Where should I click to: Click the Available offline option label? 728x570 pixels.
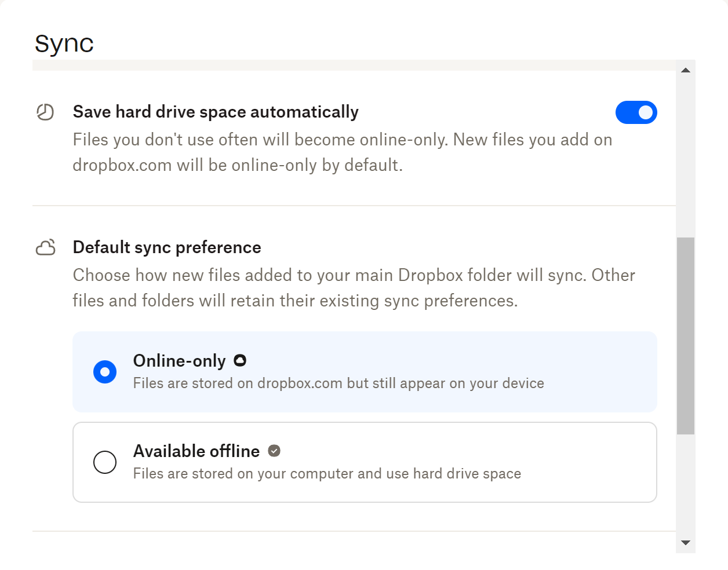(196, 451)
